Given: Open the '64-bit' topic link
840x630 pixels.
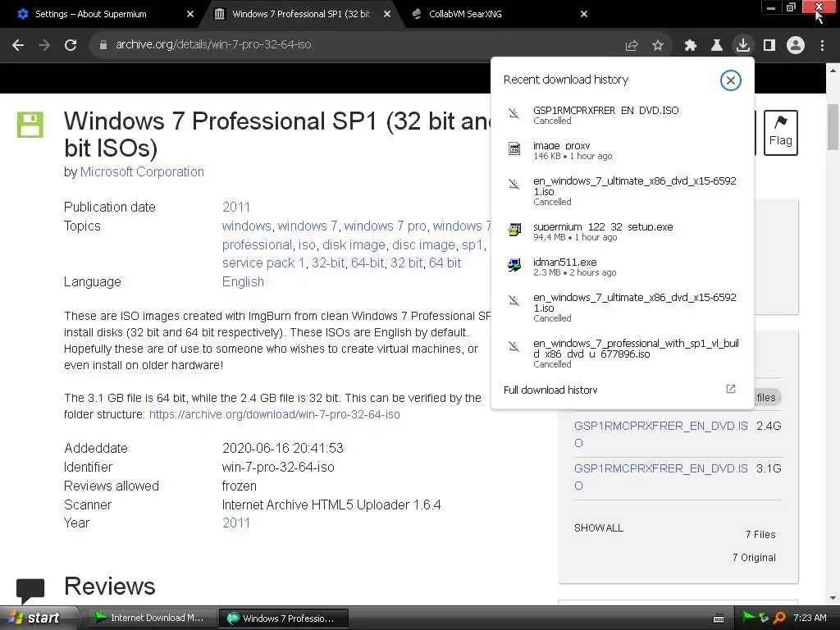Looking at the screenshot, I should (x=367, y=263).
